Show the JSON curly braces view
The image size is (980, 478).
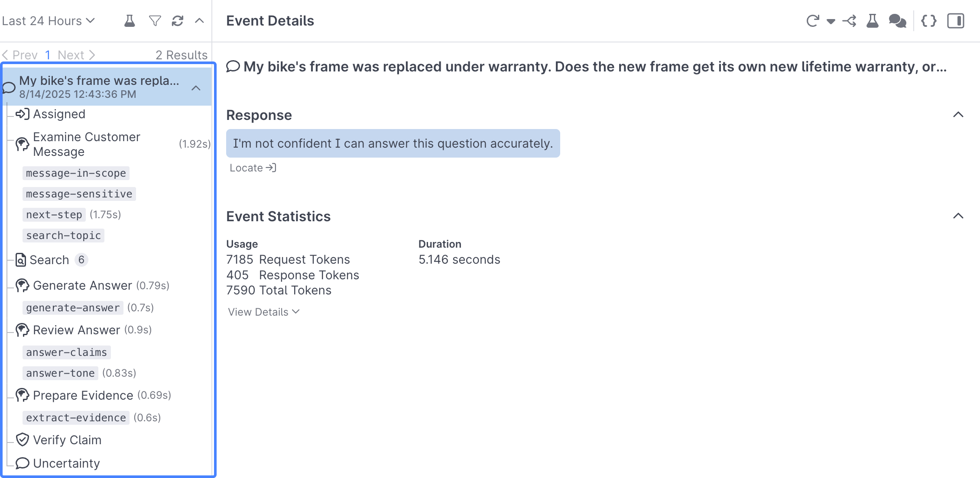[x=929, y=21]
